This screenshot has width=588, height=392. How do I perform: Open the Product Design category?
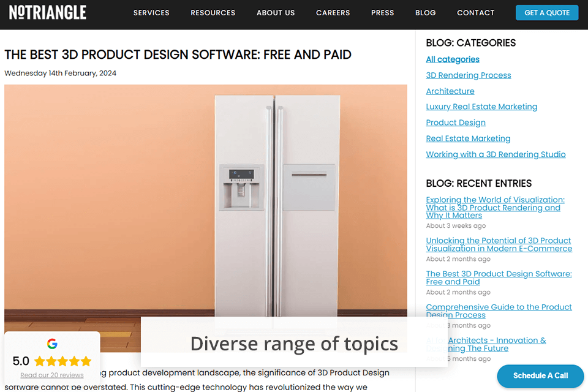tap(456, 123)
